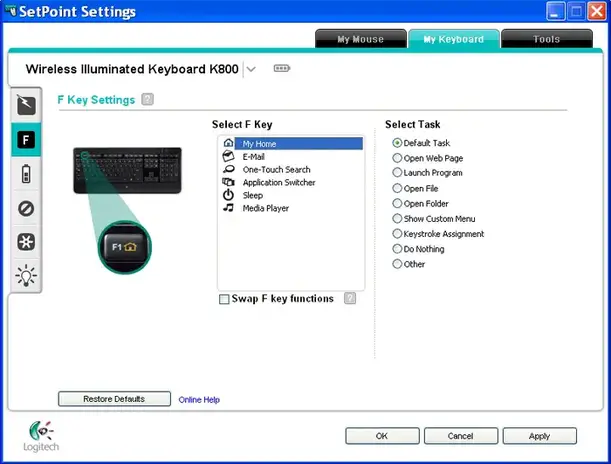This screenshot has height=464, width=611.
Task: Click the windows icon for Application Switcher
Action: point(228,182)
